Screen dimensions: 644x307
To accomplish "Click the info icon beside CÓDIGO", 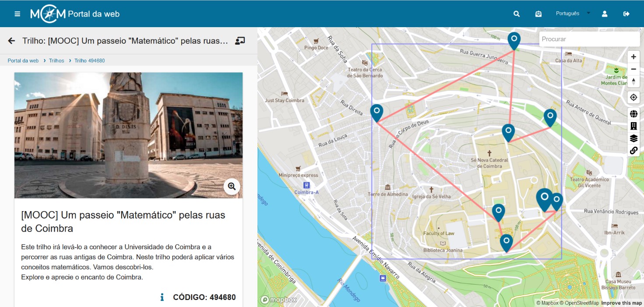I will tap(162, 297).
